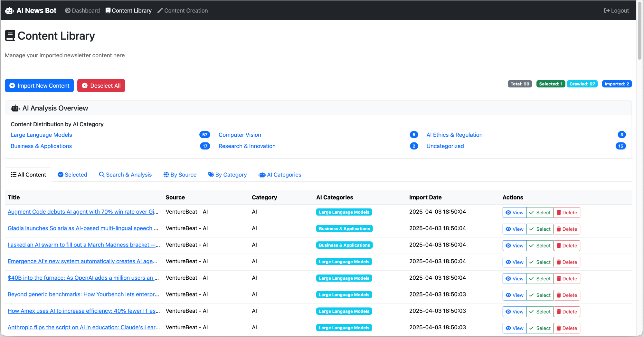Click the plus icon on Import New Content
The height and width of the screenshot is (337, 644).
tap(12, 86)
